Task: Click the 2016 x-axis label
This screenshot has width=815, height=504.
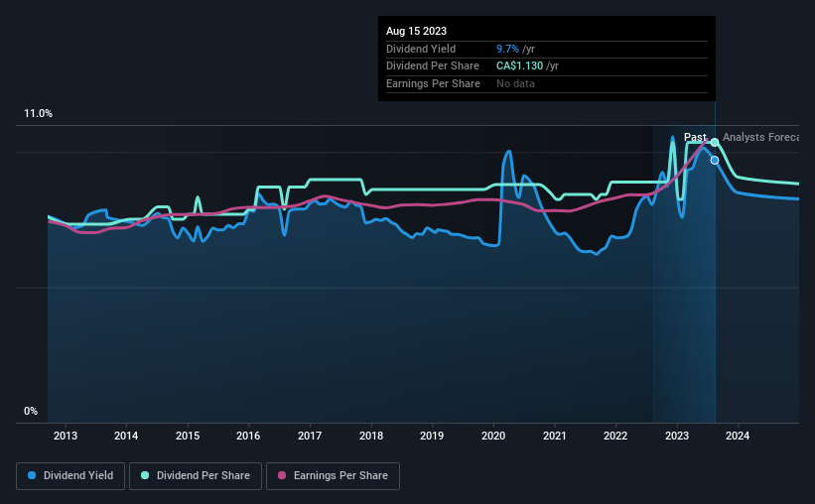Action: (x=248, y=436)
